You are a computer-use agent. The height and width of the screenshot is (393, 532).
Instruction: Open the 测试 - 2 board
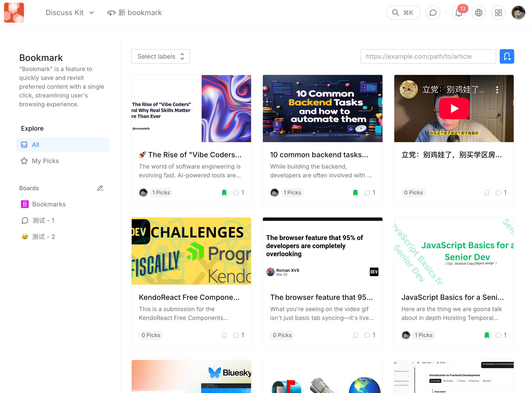click(44, 236)
